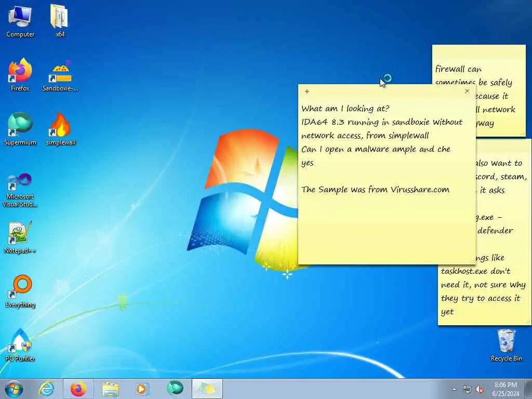This screenshot has width=532, height=399.
Task: Click the text 'IDA64 8.3 running in sandboxie'
Action: 366,122
